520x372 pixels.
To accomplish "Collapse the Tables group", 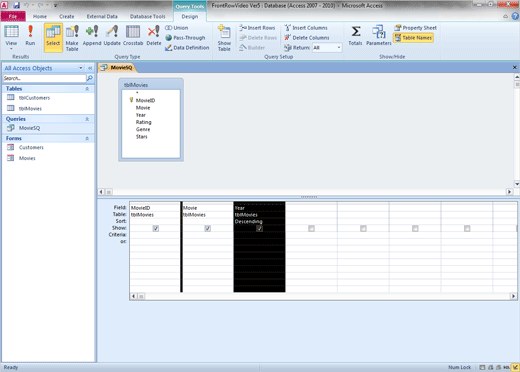I will [x=87, y=89].
